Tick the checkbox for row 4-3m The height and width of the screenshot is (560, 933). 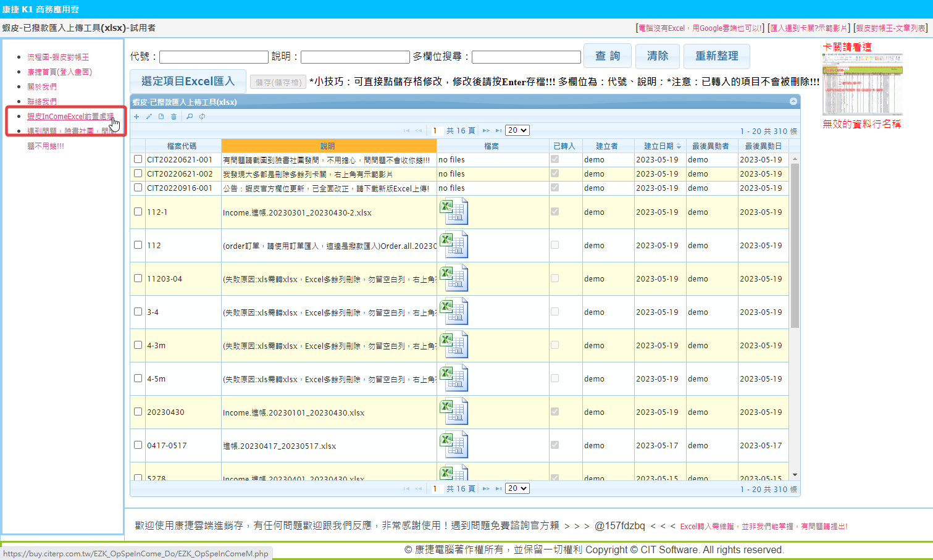tap(138, 345)
